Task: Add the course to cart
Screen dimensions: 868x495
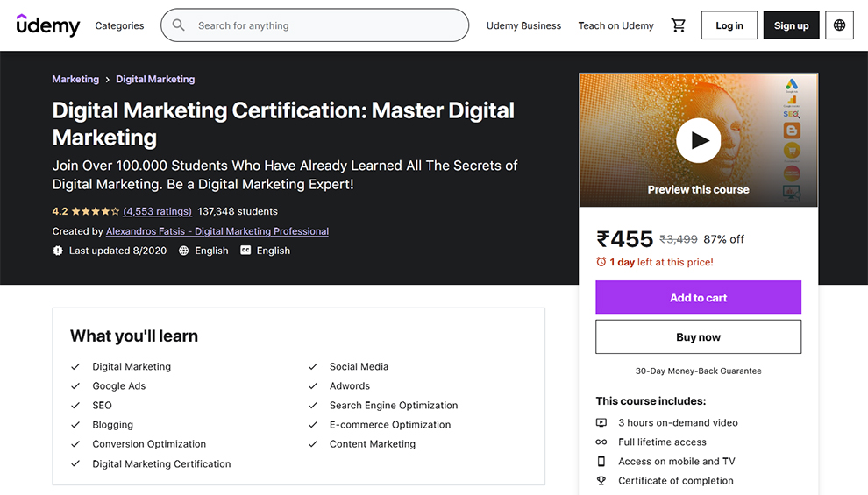Action: pyautogui.click(x=698, y=297)
